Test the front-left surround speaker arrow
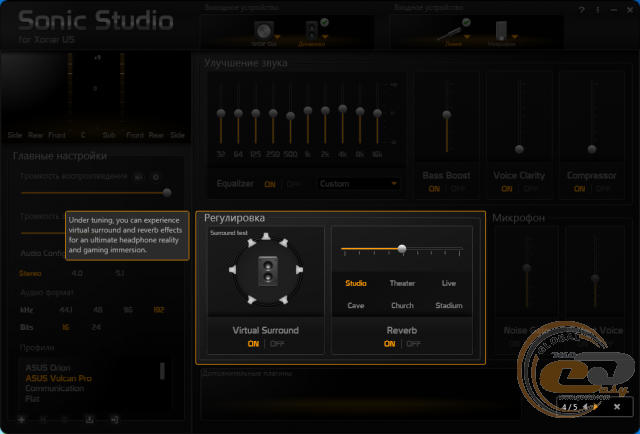This screenshot has height=434, width=640. pos(251,243)
